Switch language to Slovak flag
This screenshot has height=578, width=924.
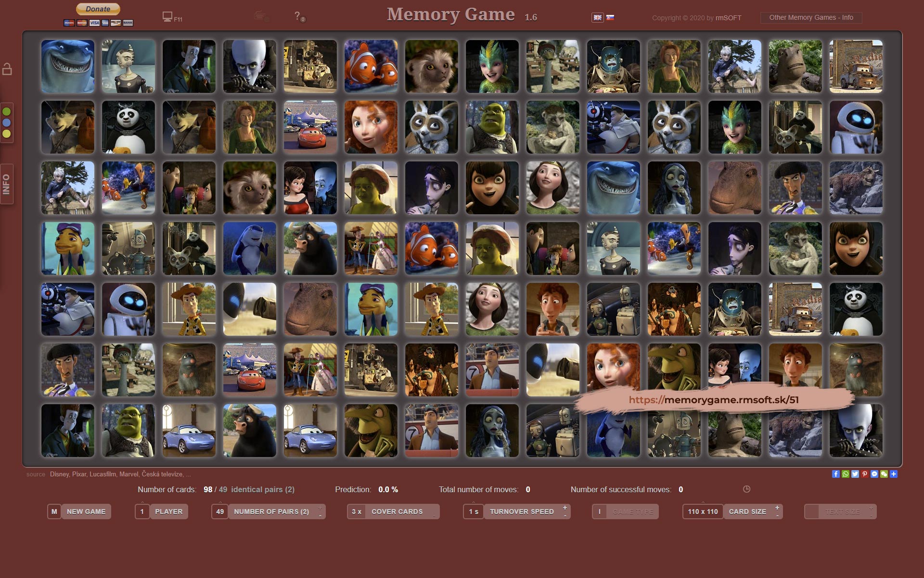click(x=610, y=17)
